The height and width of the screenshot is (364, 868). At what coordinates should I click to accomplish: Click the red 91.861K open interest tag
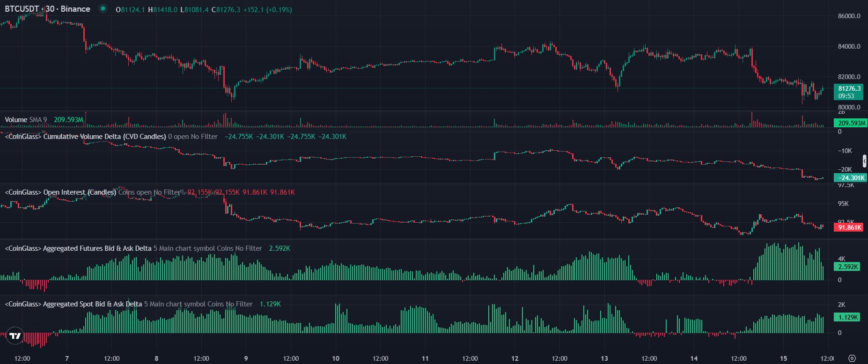[x=849, y=227]
